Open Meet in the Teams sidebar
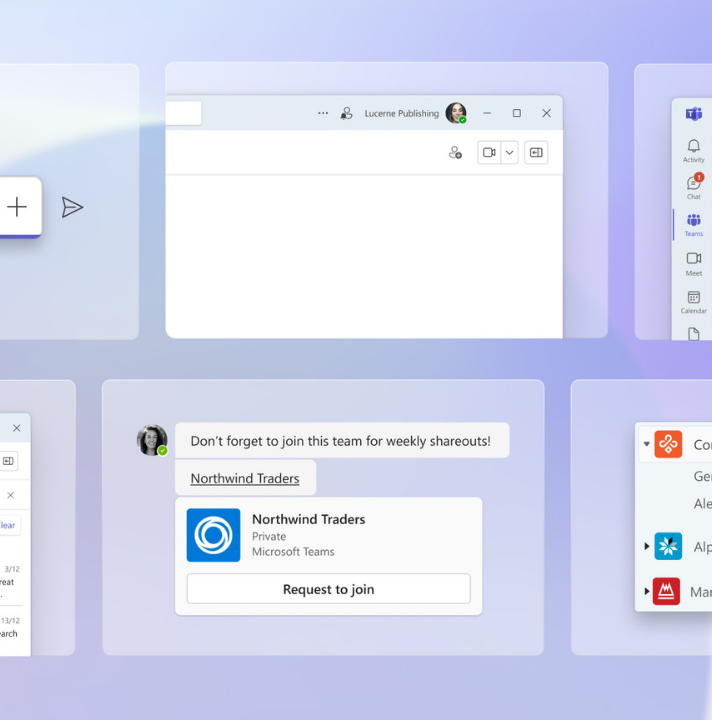The image size is (712, 720). (x=694, y=264)
